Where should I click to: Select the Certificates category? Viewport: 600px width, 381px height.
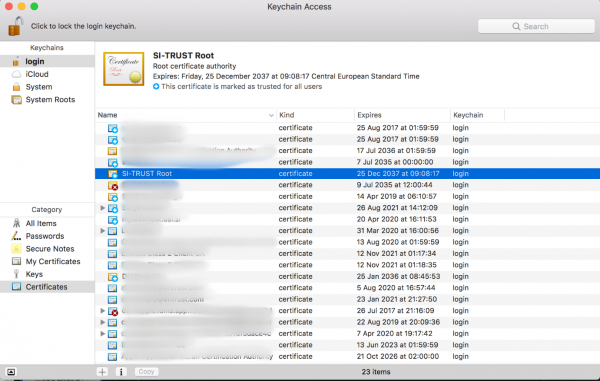(x=47, y=287)
